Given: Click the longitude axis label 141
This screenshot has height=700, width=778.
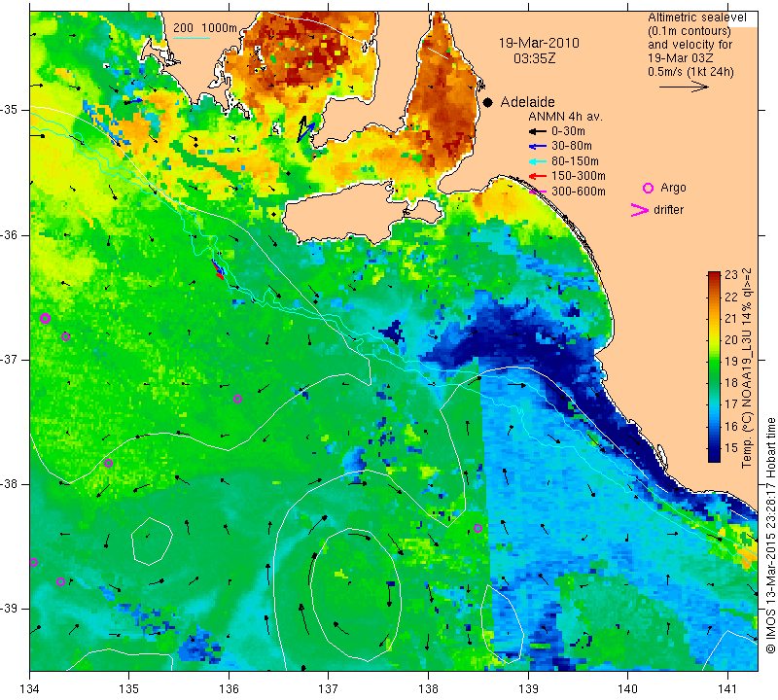Looking at the screenshot, I should pos(727,688).
